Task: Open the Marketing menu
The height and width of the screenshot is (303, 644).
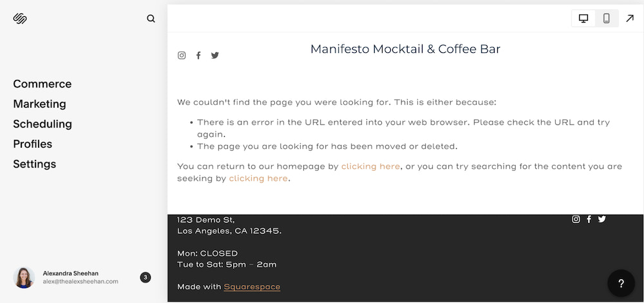Action: click(x=39, y=104)
